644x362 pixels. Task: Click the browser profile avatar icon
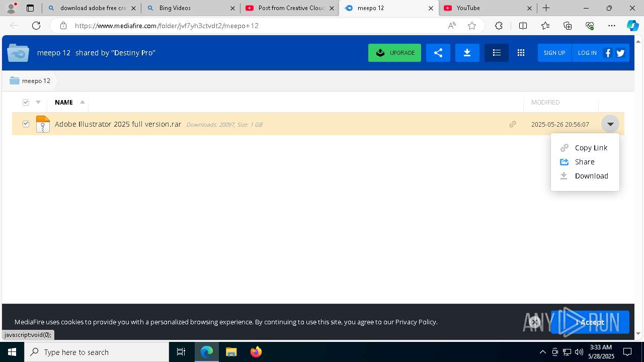coord(11,8)
